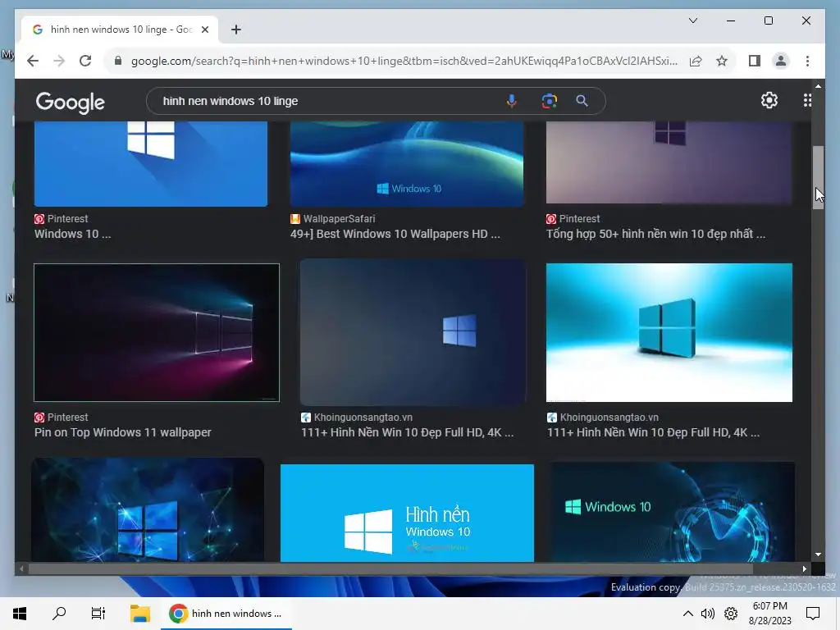The height and width of the screenshot is (630, 840).
Task: Open taskbar search
Action: 59,614
